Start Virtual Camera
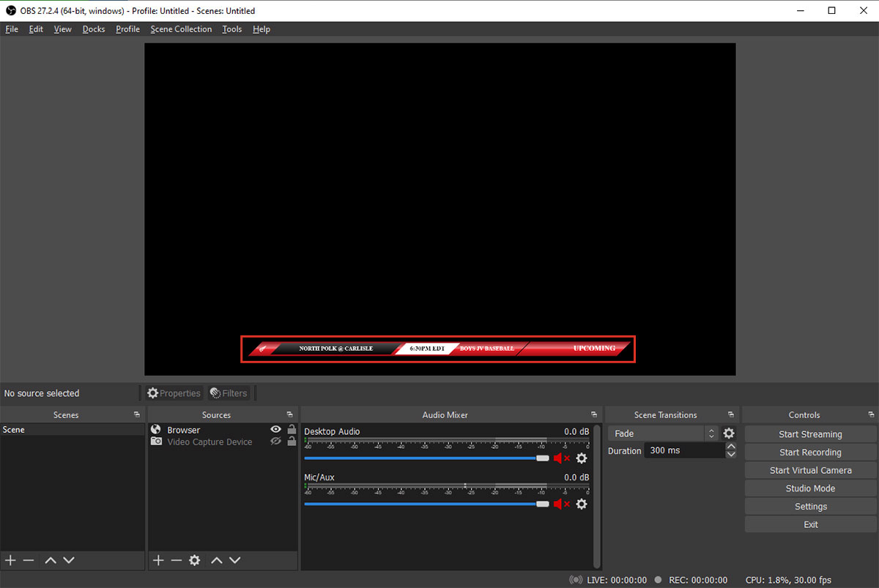879x588 pixels. [810, 470]
